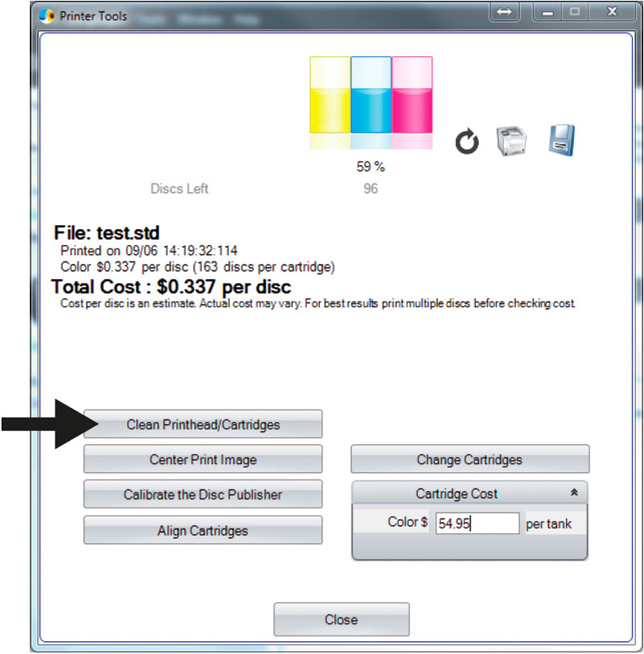This screenshot has width=644, height=654.
Task: Click the blue floppy disk save icon
Action: [562, 140]
